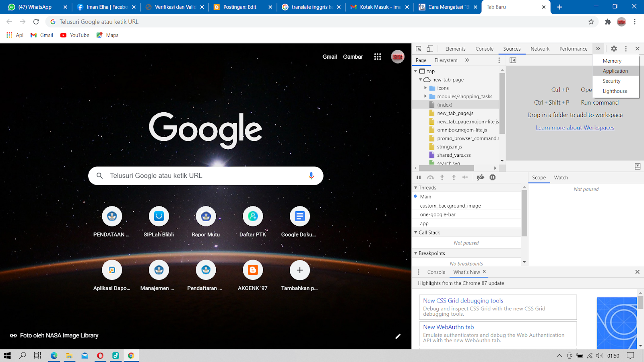The image size is (644, 362).
Task: Open the Chrome extensions puzzle icon
Action: 608,22
